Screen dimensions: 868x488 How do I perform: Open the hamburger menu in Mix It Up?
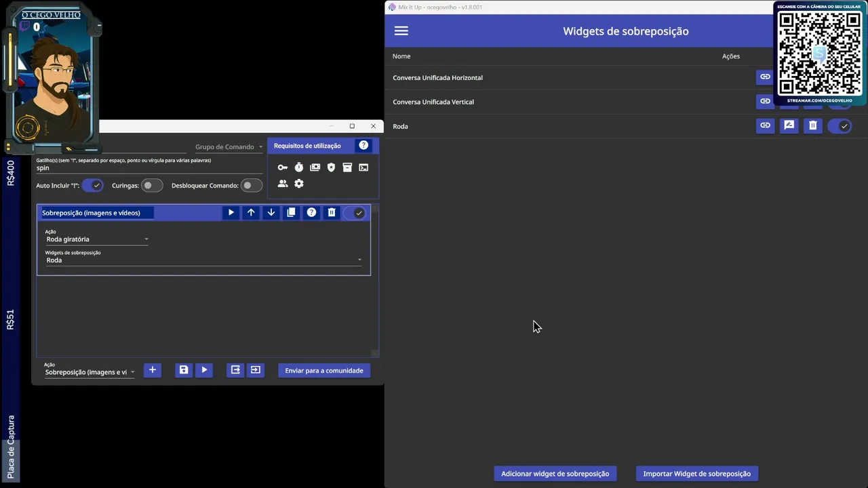coord(401,31)
